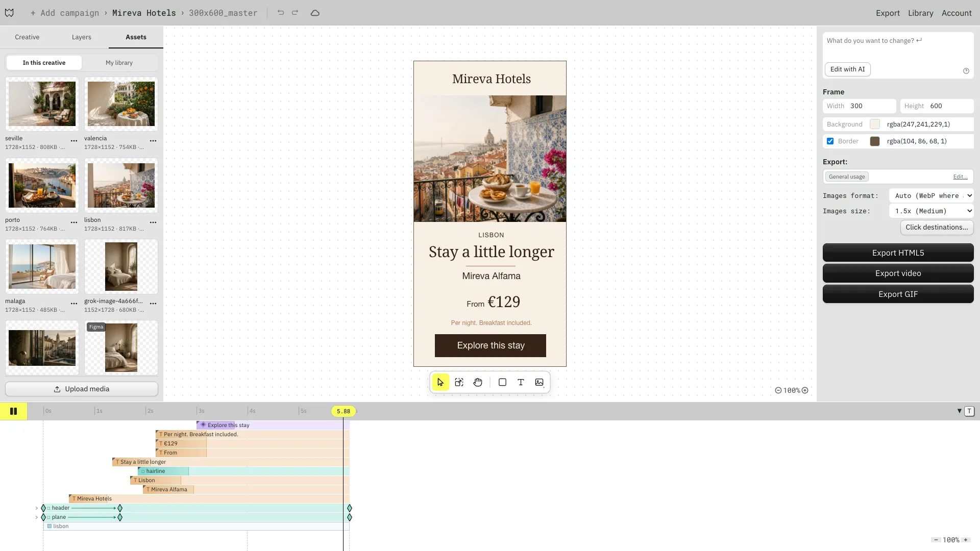Zoom in canvas with plus icon

point(805,390)
